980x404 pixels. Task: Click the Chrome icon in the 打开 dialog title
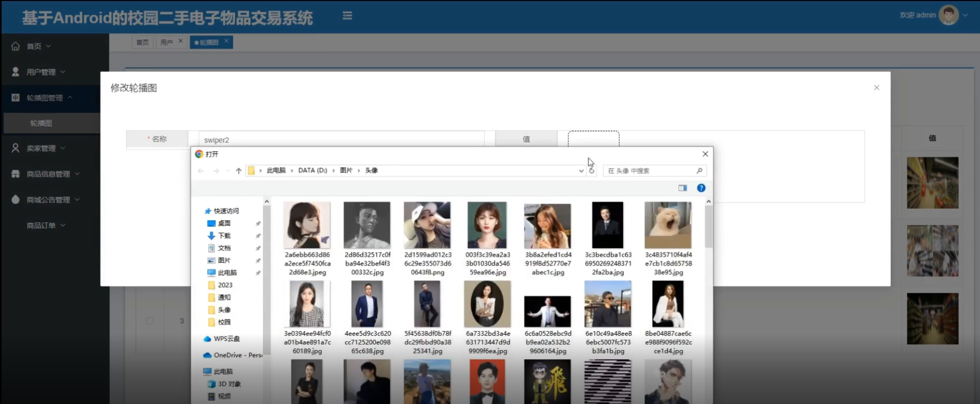coord(199,154)
